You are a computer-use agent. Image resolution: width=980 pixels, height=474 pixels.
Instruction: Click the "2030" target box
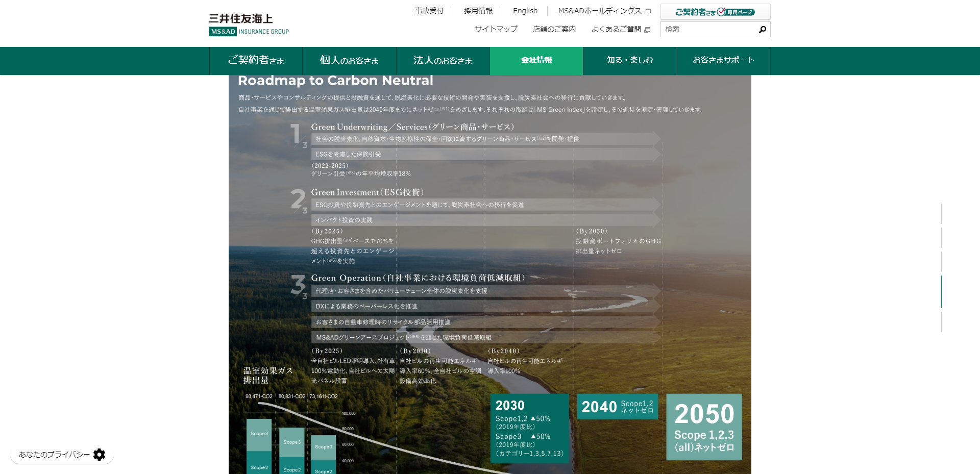(x=530, y=429)
